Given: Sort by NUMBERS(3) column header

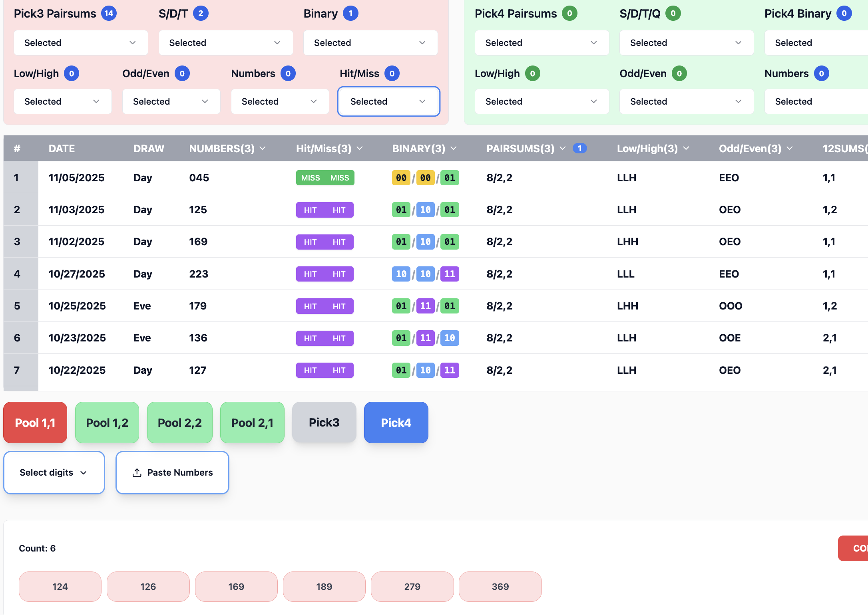Looking at the screenshot, I should coord(222,149).
